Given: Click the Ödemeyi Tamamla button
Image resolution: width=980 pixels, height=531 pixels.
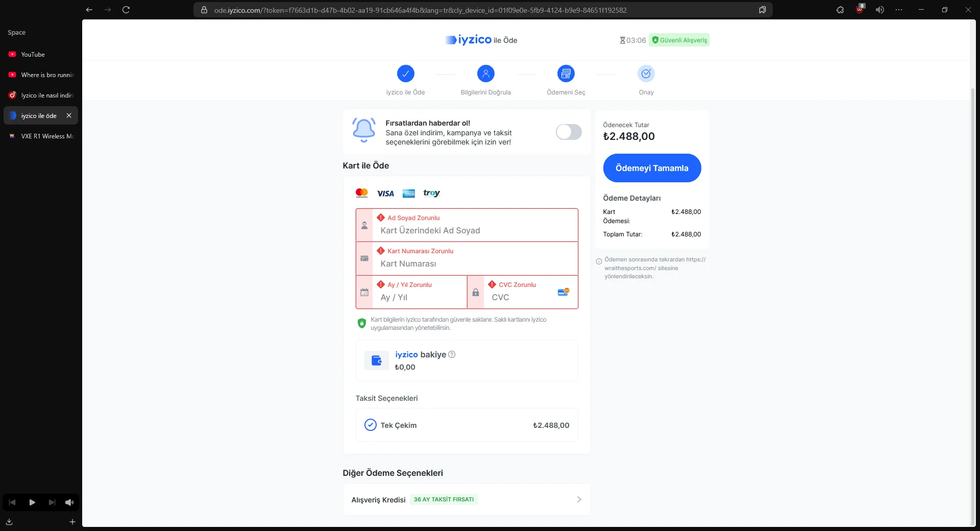Looking at the screenshot, I should tap(652, 168).
